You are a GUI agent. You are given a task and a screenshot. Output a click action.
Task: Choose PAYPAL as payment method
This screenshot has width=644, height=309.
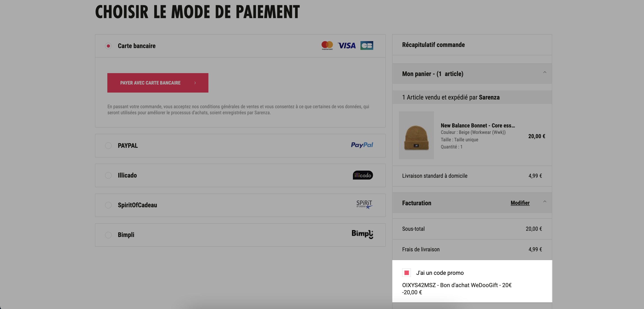pyautogui.click(x=108, y=146)
